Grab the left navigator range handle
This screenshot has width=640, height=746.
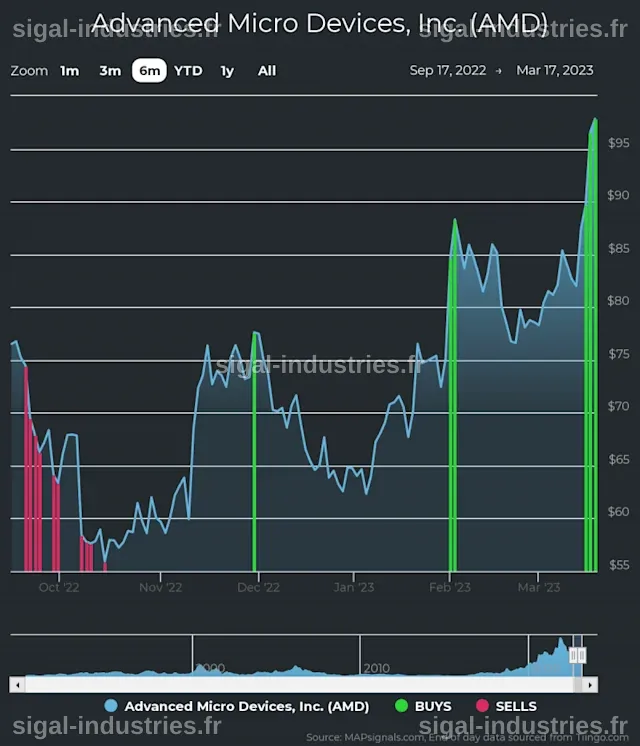[x=573, y=655]
